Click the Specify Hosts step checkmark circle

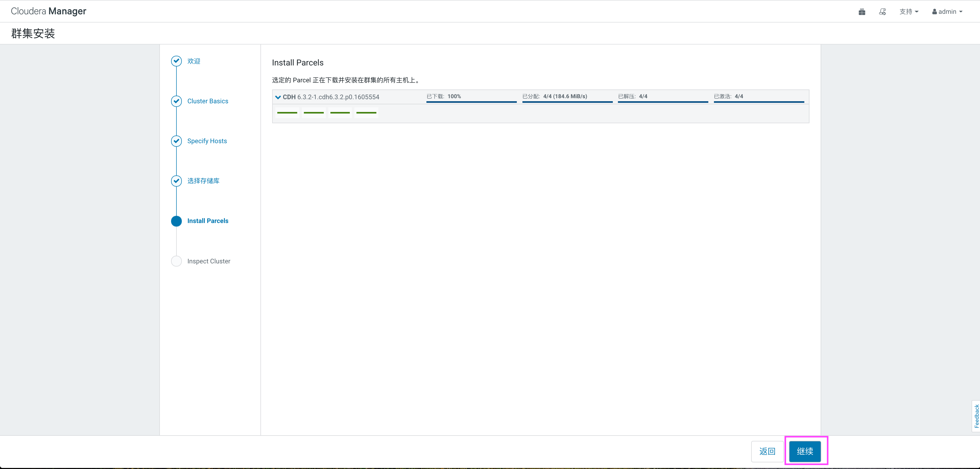(176, 141)
